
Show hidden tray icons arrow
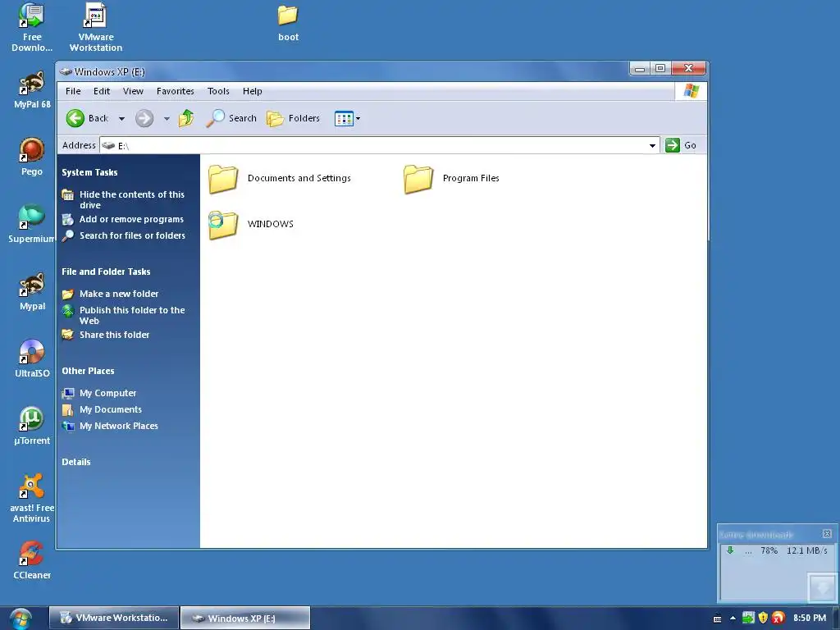coord(733,619)
